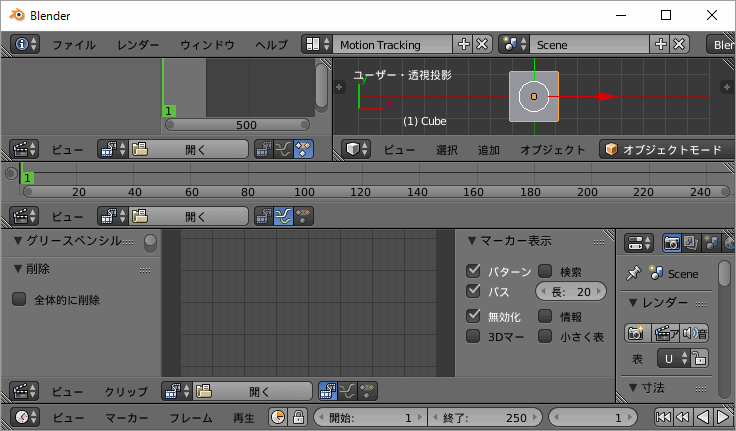Click Dopesheet view icon in bottom clip editor header

tap(367, 391)
